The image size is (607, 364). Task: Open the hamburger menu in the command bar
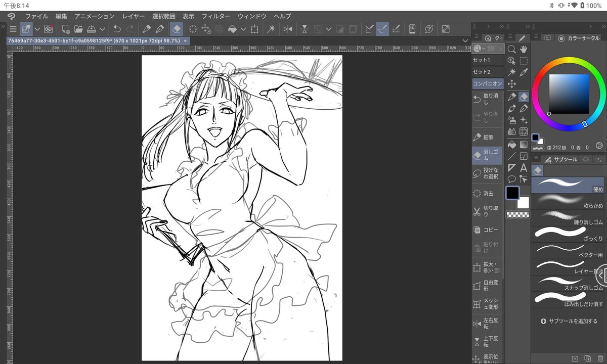[x=13, y=29]
